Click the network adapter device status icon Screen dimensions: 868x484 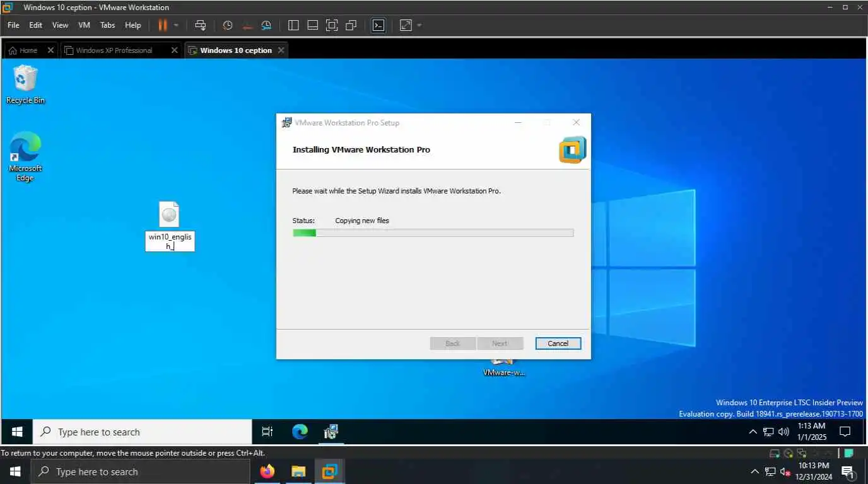click(802, 453)
